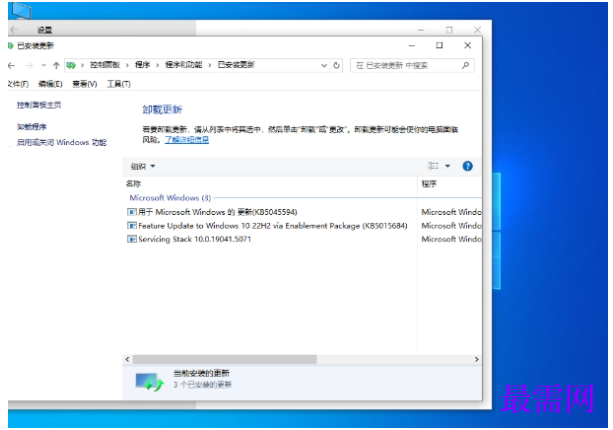Select 控制面板 in the address breadcrumb
The image size is (613, 430).
point(104,65)
